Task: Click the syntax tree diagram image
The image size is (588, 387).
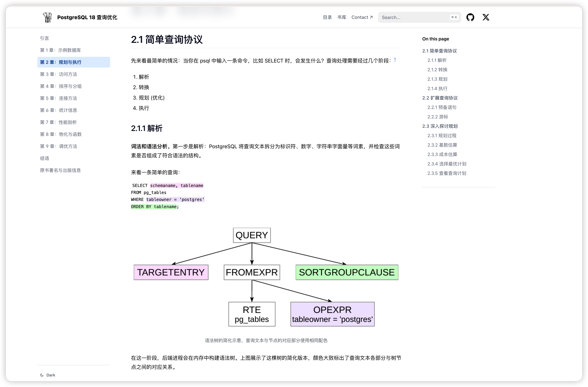Action: (266, 277)
